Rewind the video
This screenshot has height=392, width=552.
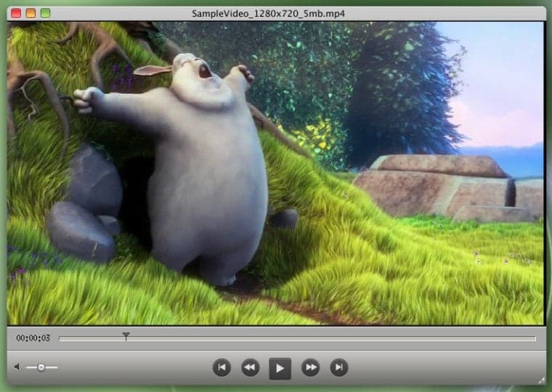tap(251, 367)
